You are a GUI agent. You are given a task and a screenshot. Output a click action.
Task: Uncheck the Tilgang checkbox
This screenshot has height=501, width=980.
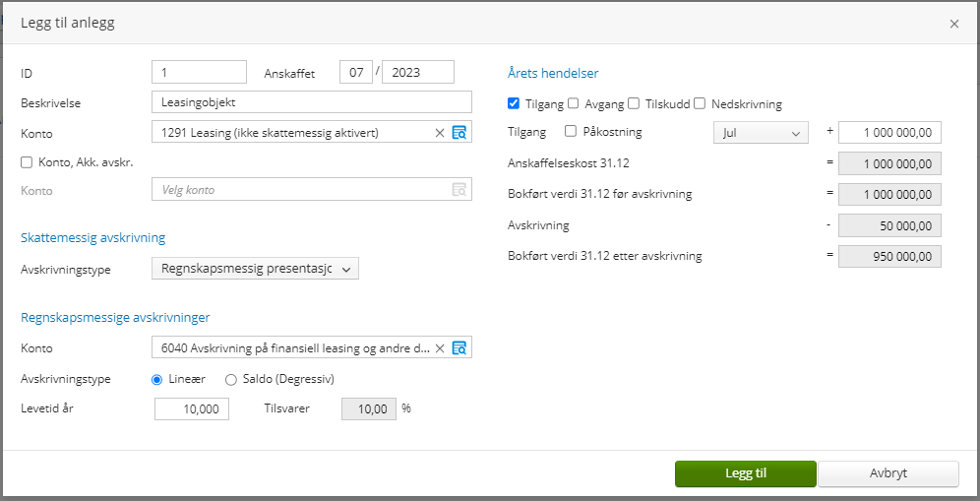tap(514, 103)
